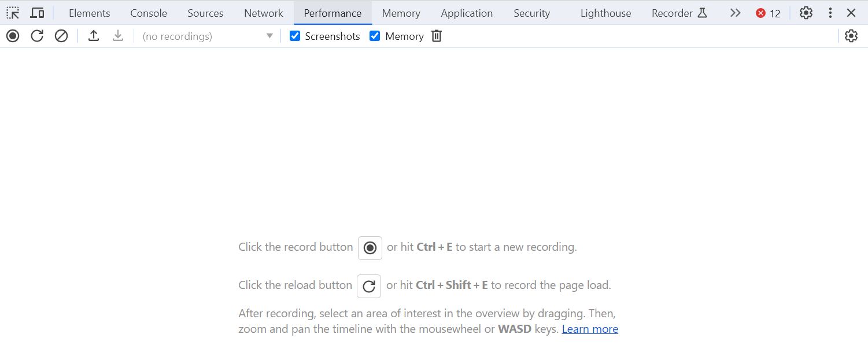Toggle the device toolbar icon
Viewport: 868px width, 349px height.
click(38, 13)
